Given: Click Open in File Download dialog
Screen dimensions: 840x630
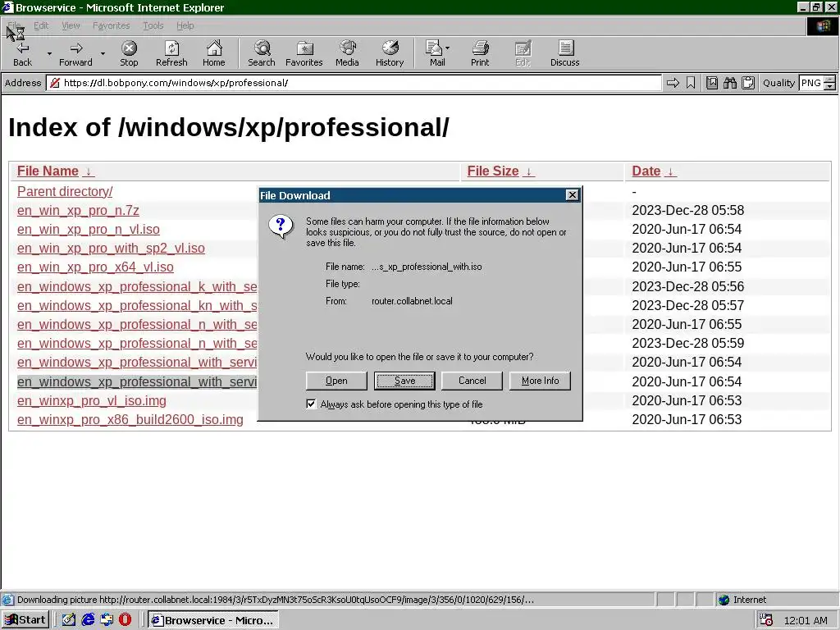Looking at the screenshot, I should tap(336, 381).
